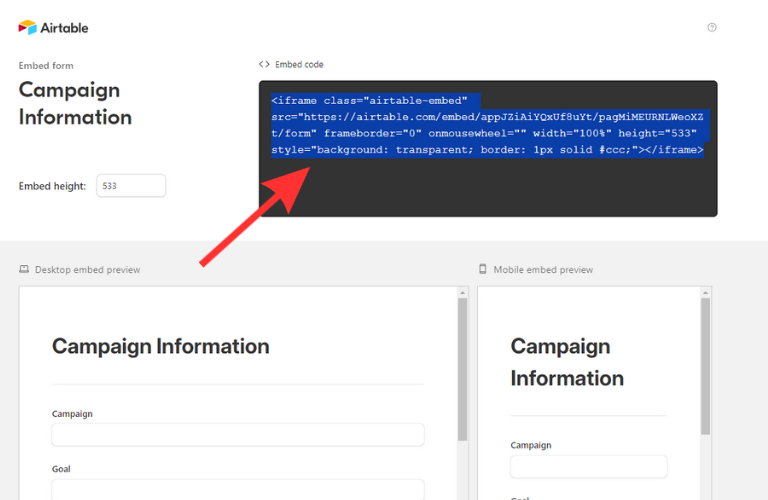Click the desktop embed preview scrollbar thumb
The width and height of the screenshot is (768, 500).
coord(462,370)
